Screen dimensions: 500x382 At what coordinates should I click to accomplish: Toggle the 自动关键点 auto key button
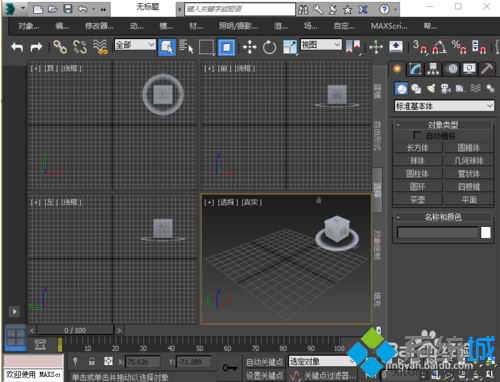[264, 362]
